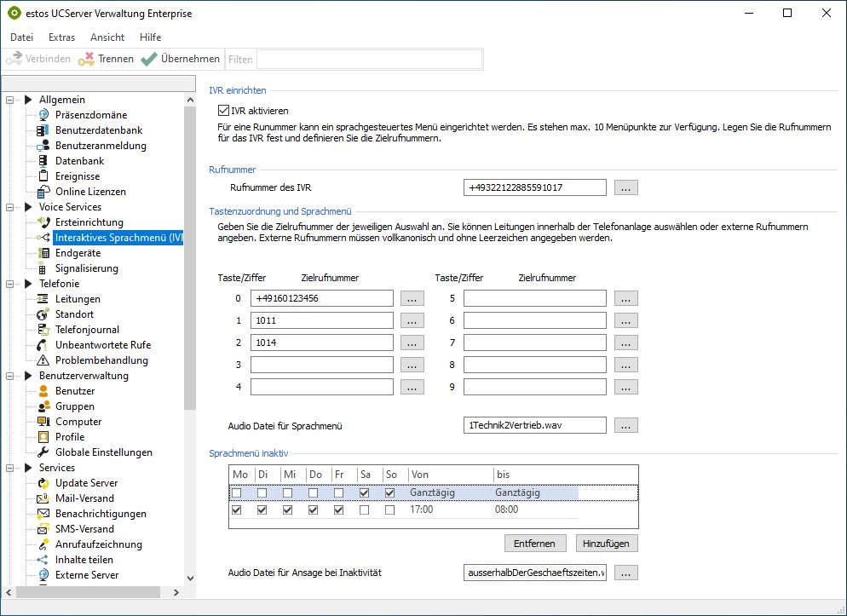This screenshot has width=847, height=616.
Task: Select Interaktives Sprachmenü in the tree
Action: tap(118, 238)
